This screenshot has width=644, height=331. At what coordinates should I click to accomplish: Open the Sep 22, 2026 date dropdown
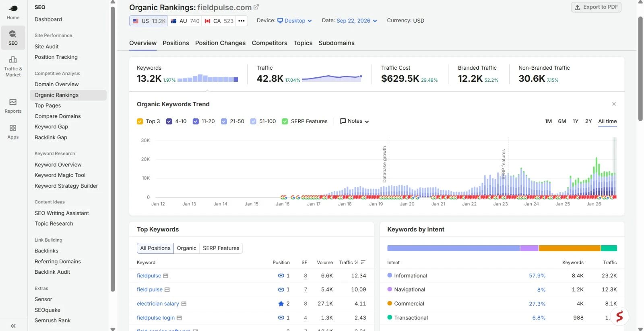click(x=357, y=21)
